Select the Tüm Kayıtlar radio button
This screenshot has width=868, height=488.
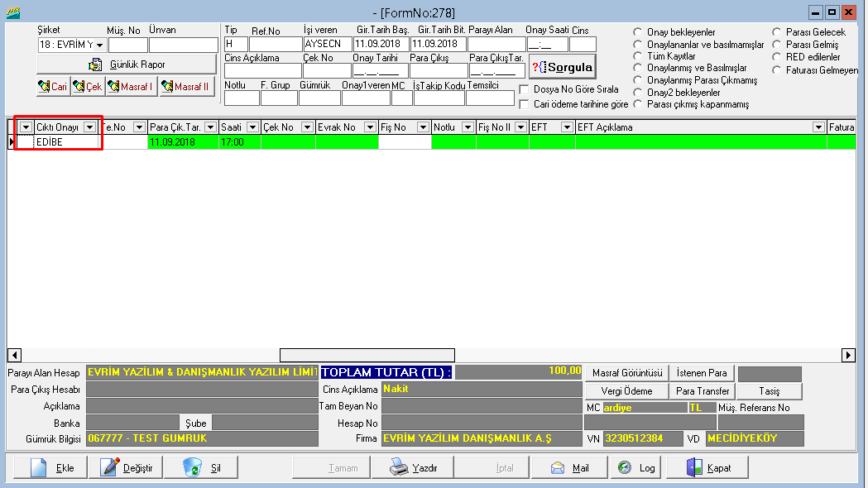638,56
